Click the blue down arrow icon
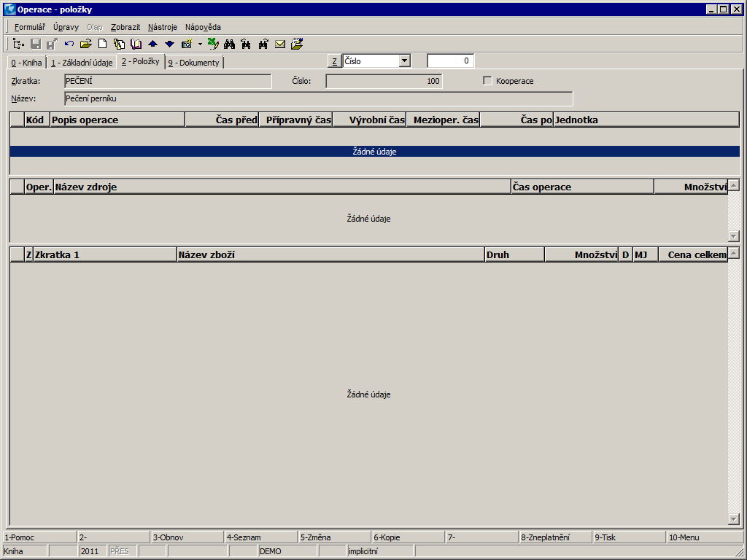Viewport: 747px width, 560px height. pyautogui.click(x=169, y=44)
